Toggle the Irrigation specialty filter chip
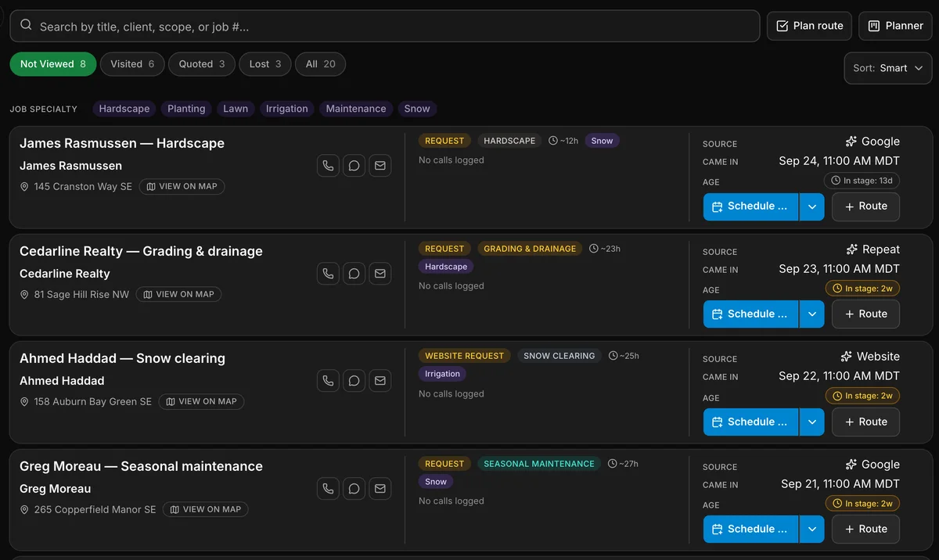This screenshot has width=939, height=560. (x=287, y=109)
